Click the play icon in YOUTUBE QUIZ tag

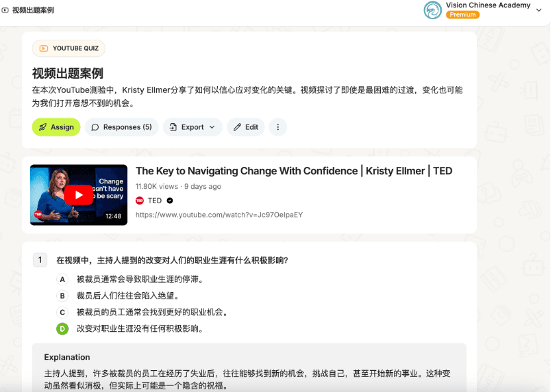[x=44, y=48]
